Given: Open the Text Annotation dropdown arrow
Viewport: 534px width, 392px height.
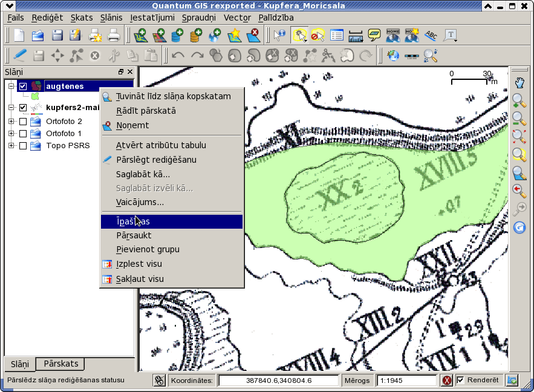Looking at the screenshot, I should (x=455, y=41).
